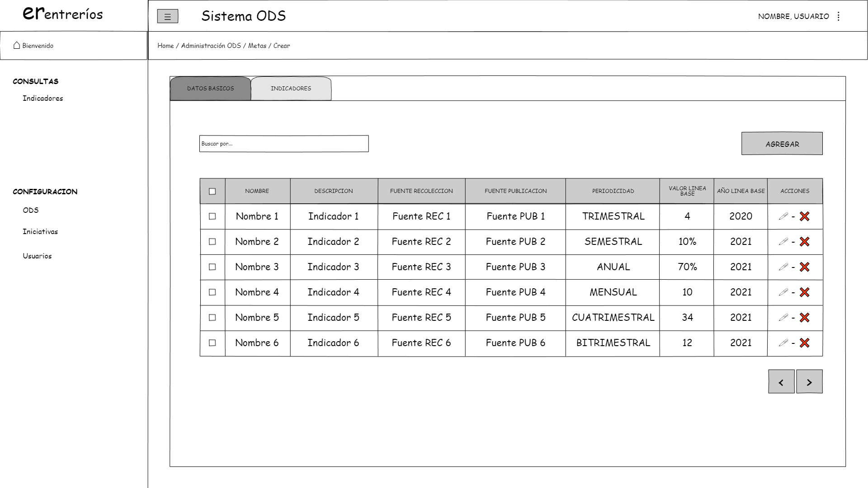Click the Buscar por search field
868x488 pixels.
283,144
